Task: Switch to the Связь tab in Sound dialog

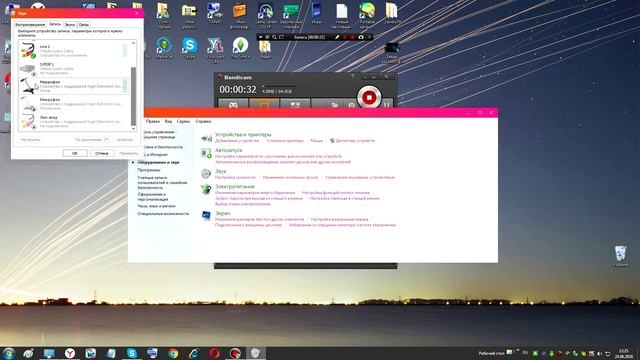Action: tap(84, 24)
